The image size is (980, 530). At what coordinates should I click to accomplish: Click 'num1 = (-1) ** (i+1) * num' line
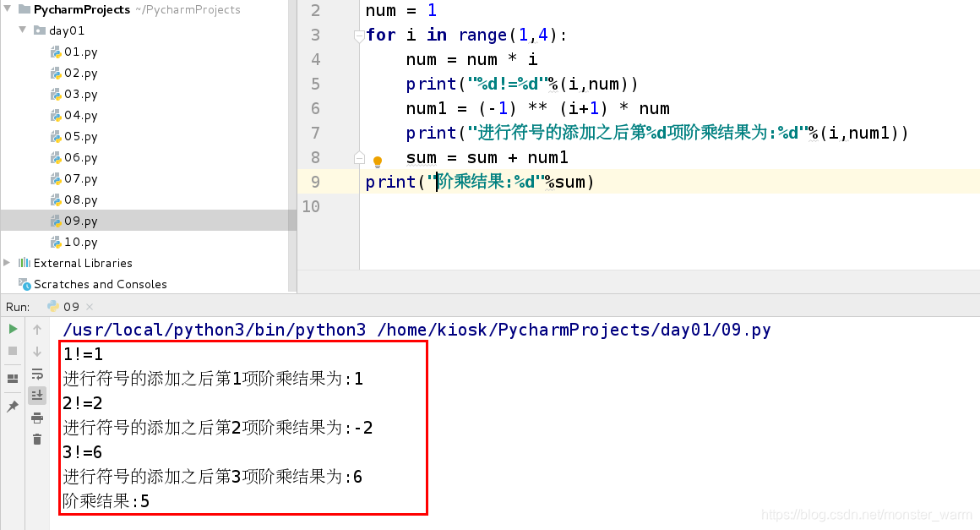tap(537, 109)
